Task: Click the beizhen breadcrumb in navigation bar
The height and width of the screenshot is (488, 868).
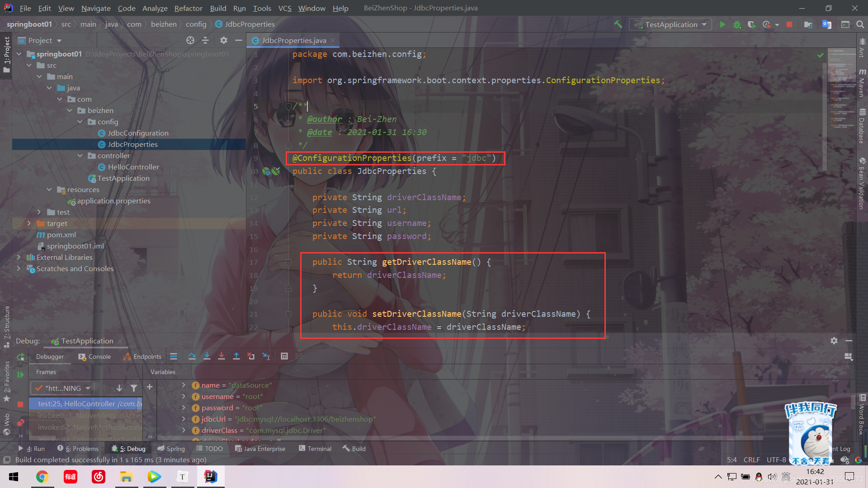Action: (164, 24)
